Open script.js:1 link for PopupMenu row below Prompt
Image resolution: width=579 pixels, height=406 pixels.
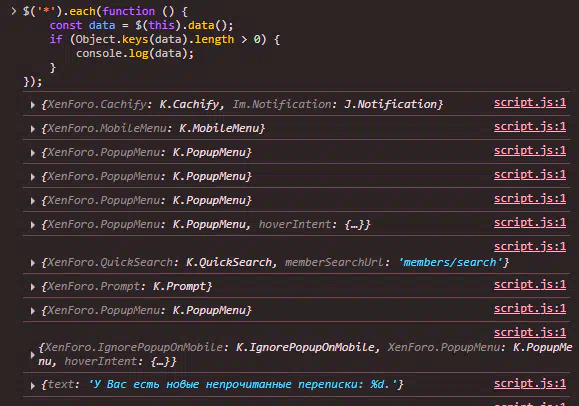(x=530, y=308)
